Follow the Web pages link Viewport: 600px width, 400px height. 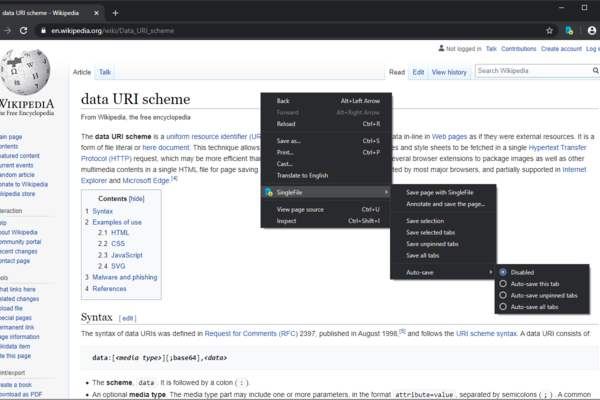tap(449, 137)
